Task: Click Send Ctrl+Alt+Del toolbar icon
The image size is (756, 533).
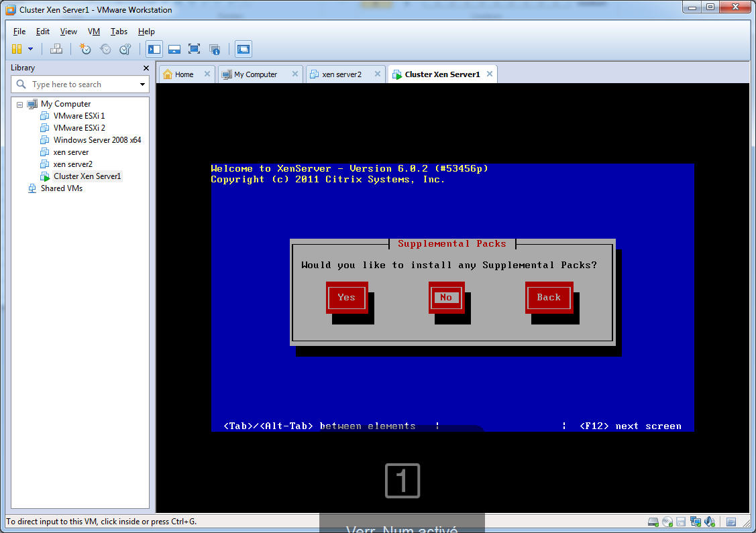Action: (x=56, y=49)
